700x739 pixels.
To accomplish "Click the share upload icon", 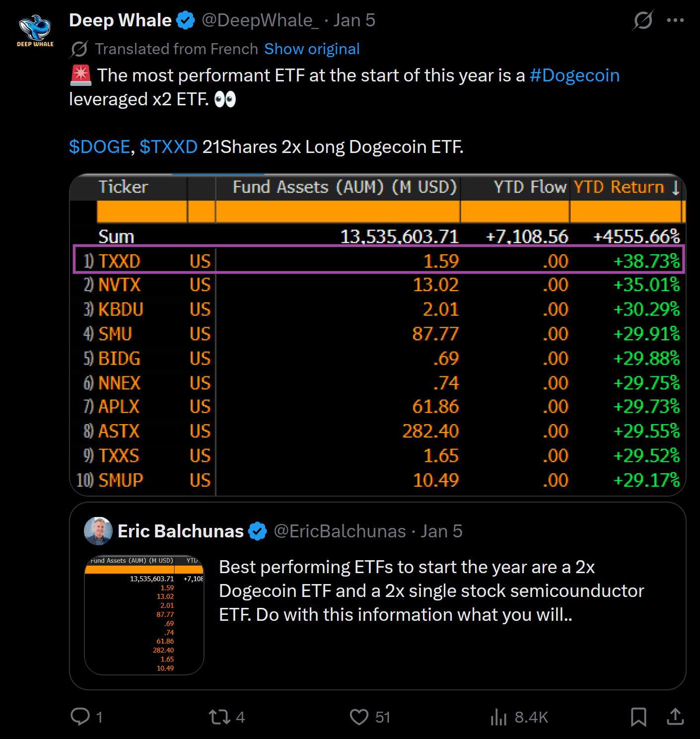I will pyautogui.click(x=675, y=717).
